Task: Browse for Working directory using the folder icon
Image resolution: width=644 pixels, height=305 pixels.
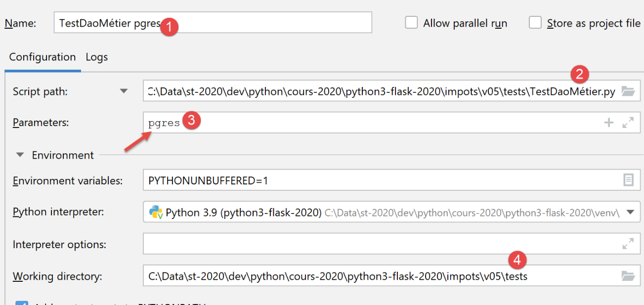Action: (628, 276)
